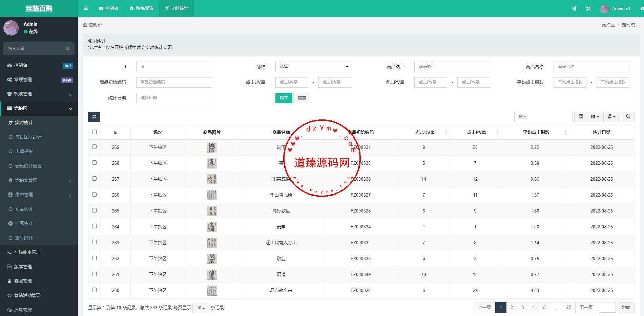This screenshot has height=316, width=644.
Task: Check the row 265 checkbox
Action: (x=94, y=210)
